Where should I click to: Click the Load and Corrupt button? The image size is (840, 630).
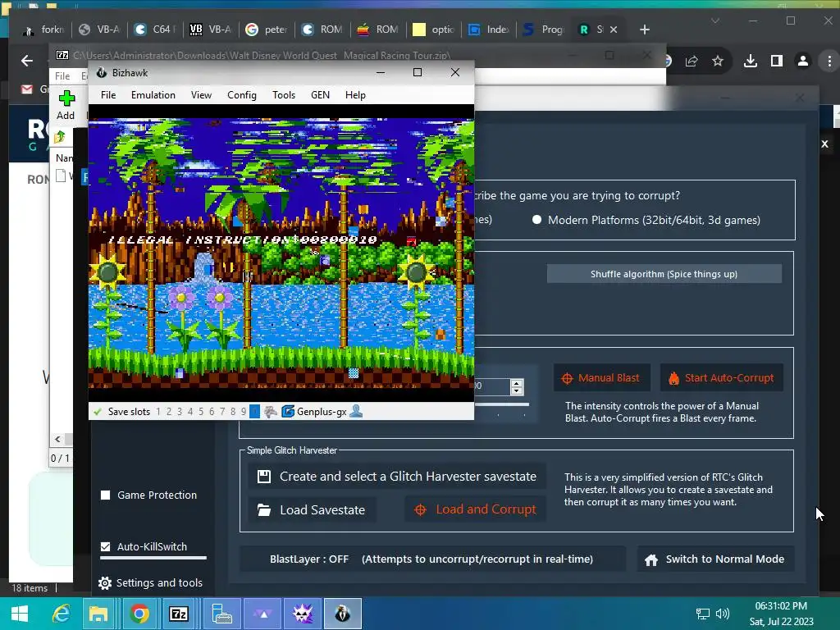pyautogui.click(x=475, y=509)
